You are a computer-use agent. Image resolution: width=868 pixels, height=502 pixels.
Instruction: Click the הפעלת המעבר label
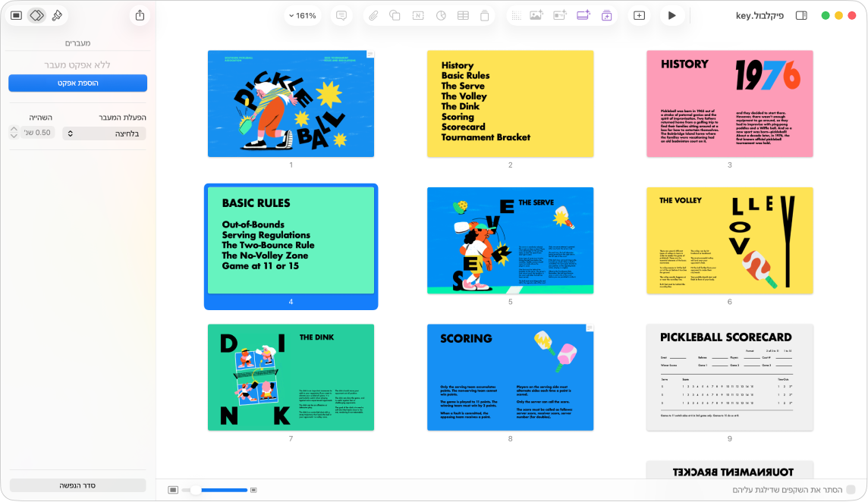[122, 118]
